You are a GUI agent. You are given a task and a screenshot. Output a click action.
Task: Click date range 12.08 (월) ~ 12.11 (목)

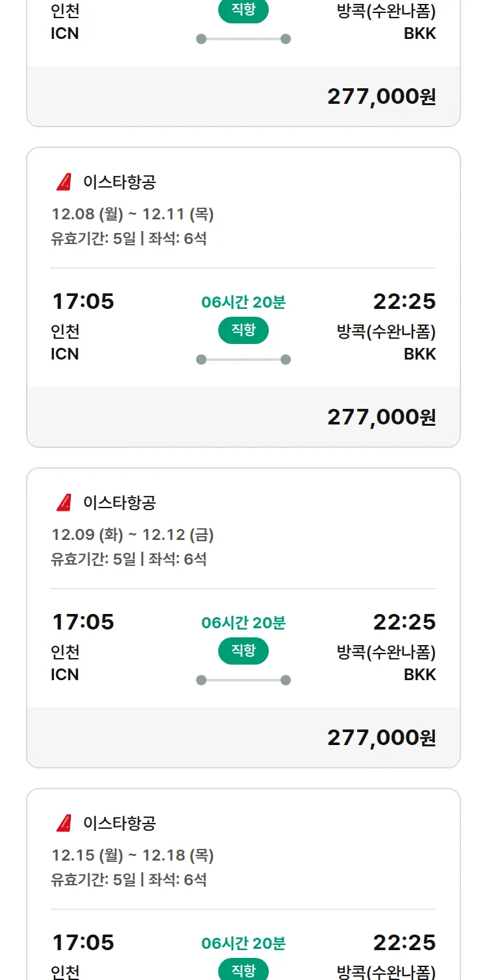point(132,214)
